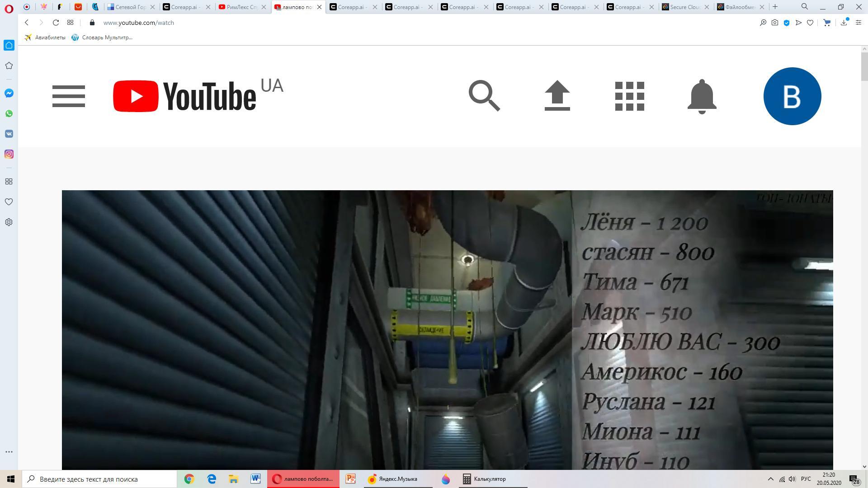Open YouTube search magnifier
868x488 pixels.
pos(484,96)
